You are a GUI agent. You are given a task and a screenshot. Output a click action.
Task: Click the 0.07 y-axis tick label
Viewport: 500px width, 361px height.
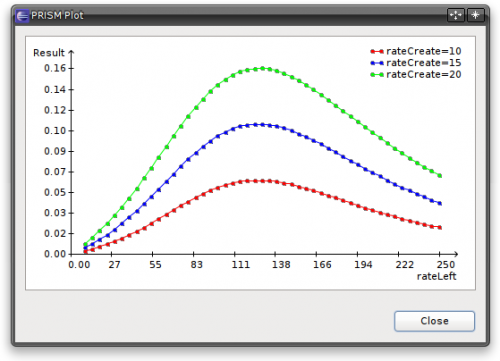tap(55, 172)
